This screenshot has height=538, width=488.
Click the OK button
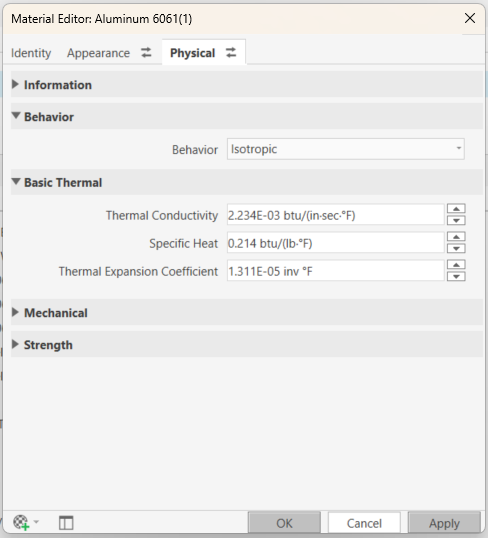click(284, 523)
